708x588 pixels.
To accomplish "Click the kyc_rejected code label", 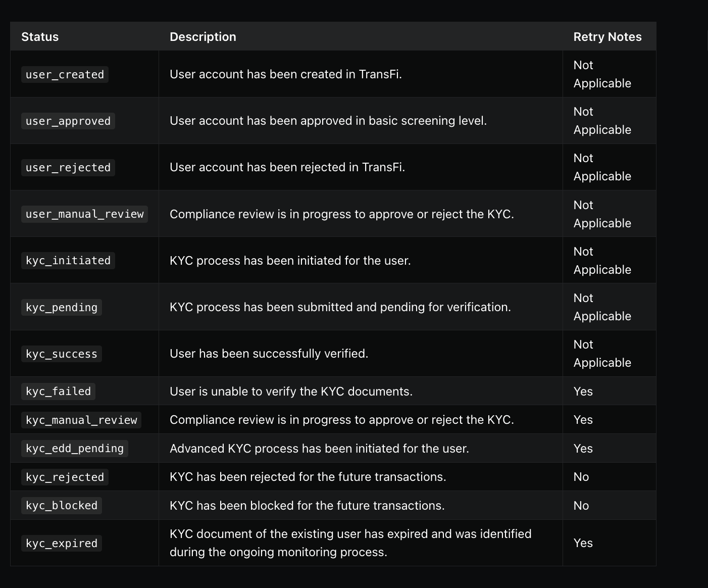I will tap(65, 477).
